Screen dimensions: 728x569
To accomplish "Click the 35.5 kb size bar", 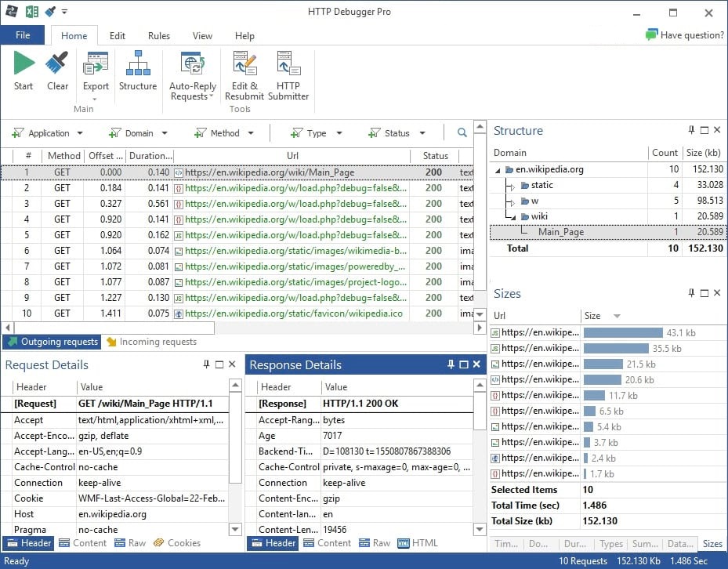I will point(616,348).
